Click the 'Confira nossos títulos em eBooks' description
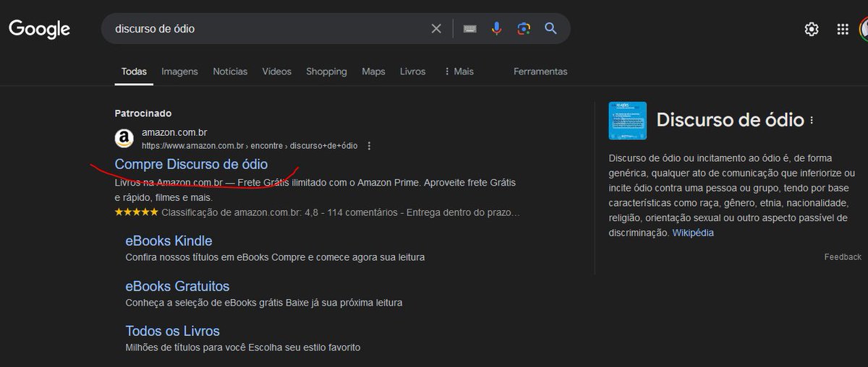Viewport: 868px width, 367px height. pyautogui.click(x=275, y=257)
